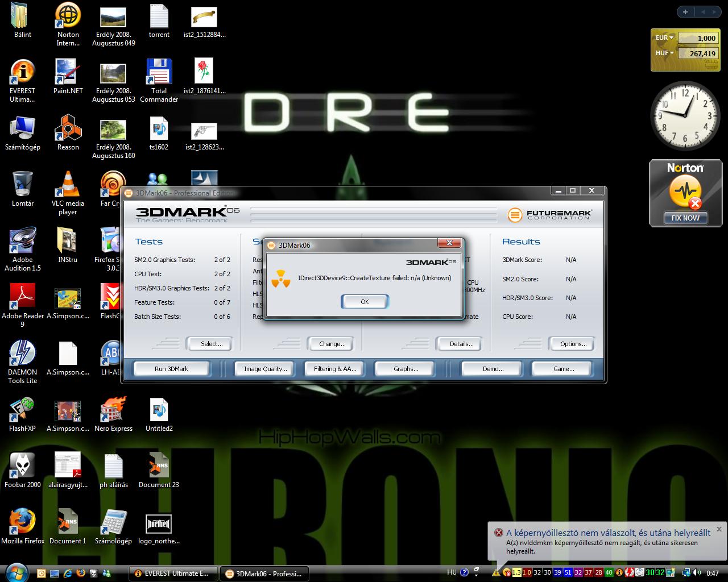
Task: Open the EUR currency dropdown in the gadget
Action: tap(664, 38)
